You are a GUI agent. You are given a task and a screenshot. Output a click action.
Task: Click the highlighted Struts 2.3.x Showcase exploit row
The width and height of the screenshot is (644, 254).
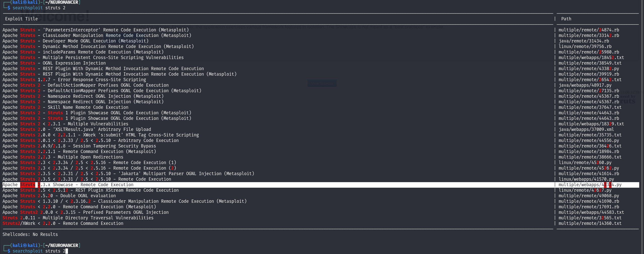pos(68,185)
